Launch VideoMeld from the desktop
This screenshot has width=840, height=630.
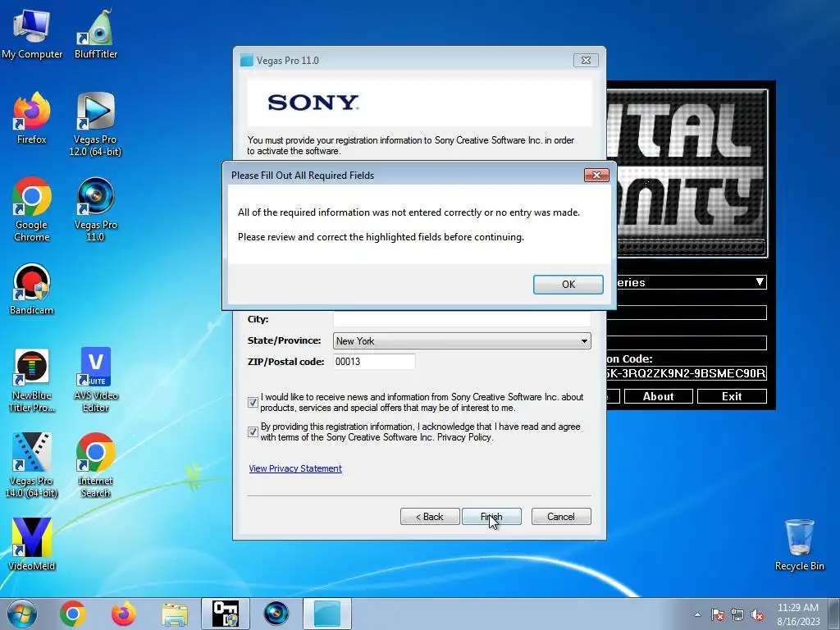click(x=32, y=545)
